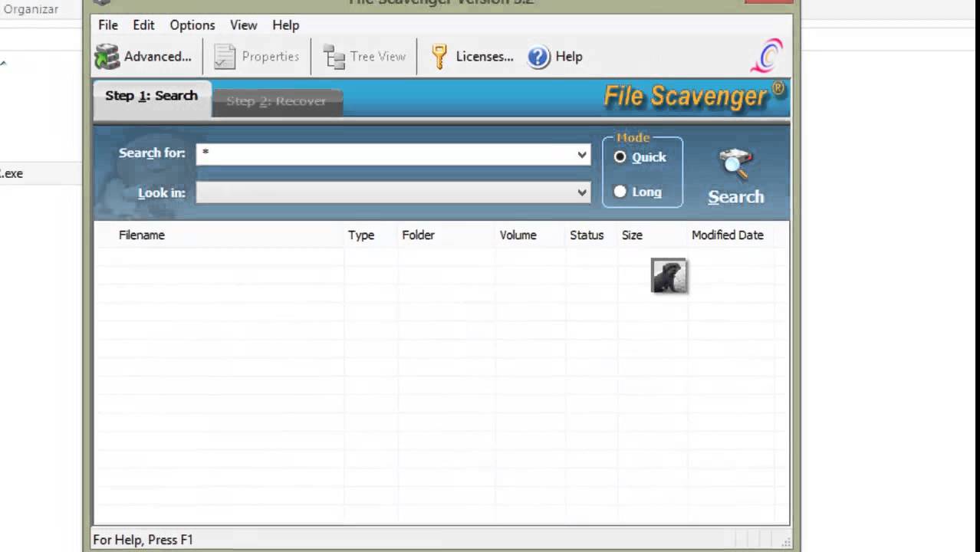Open the Advanced settings gear icon
Viewport: 980px width, 552px height.
(107, 57)
